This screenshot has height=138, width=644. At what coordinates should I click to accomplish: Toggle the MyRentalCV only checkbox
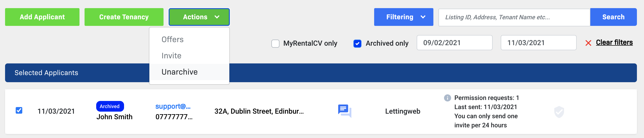(275, 43)
